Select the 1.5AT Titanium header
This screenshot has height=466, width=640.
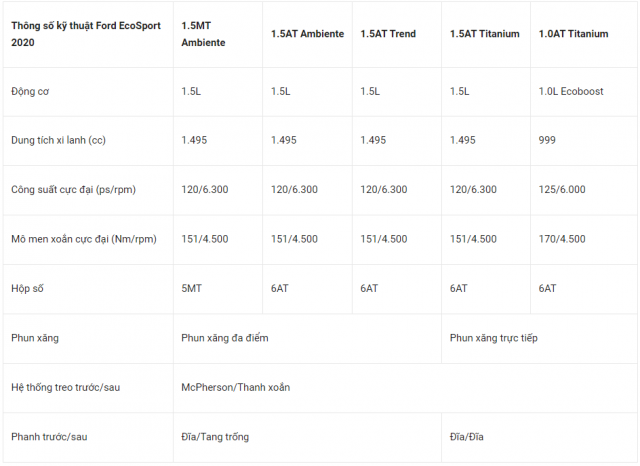[x=484, y=34]
